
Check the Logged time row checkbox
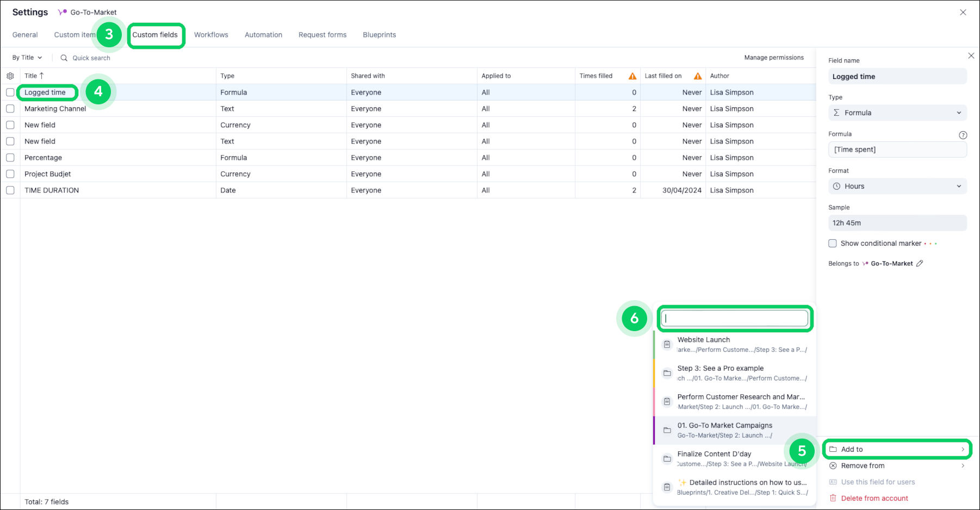click(10, 92)
